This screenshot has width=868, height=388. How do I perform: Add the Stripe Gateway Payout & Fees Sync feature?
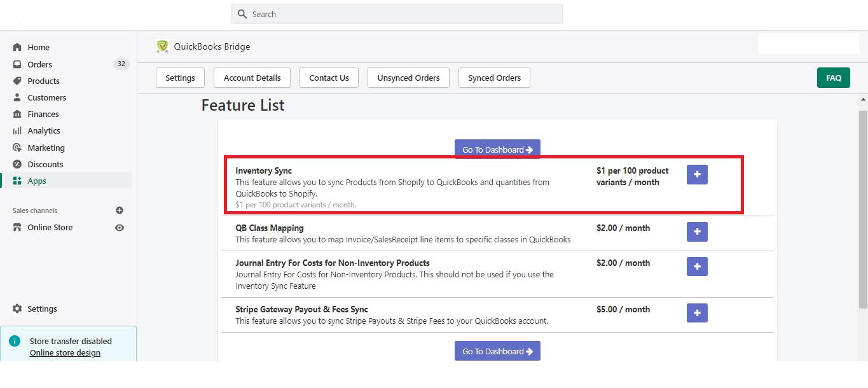[x=697, y=313]
